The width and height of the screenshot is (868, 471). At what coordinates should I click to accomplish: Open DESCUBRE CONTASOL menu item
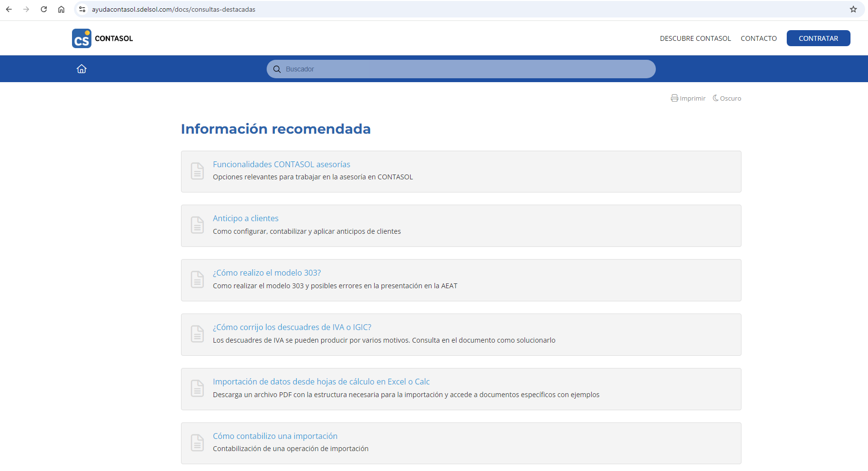(x=695, y=38)
